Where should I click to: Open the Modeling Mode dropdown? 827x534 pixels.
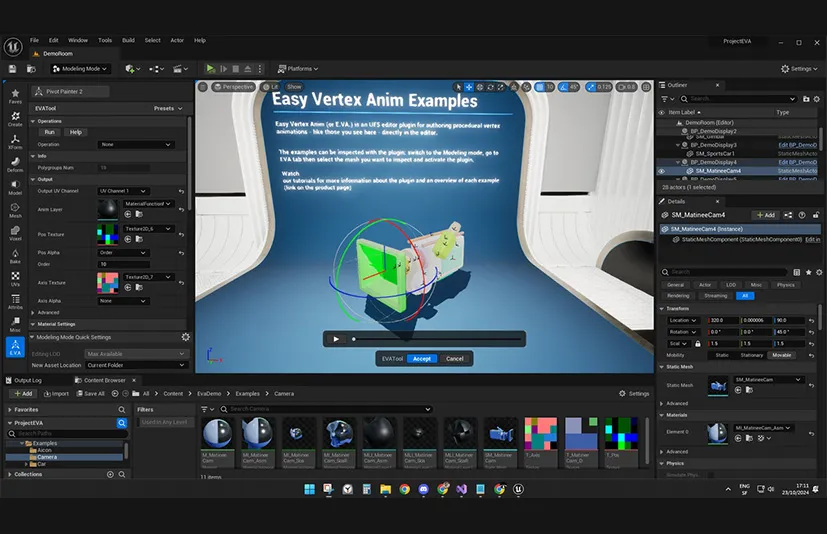[x=80, y=69]
